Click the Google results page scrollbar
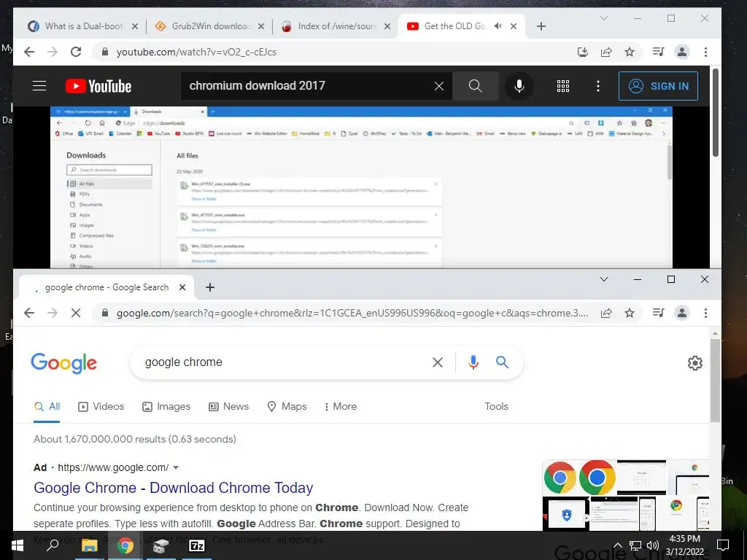 click(715, 381)
